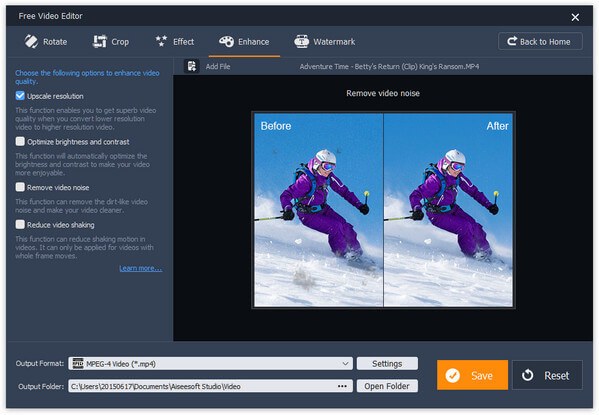Screen dimensions: 599x415
Task: Expand the Output Format dropdown arrow
Action: point(345,363)
